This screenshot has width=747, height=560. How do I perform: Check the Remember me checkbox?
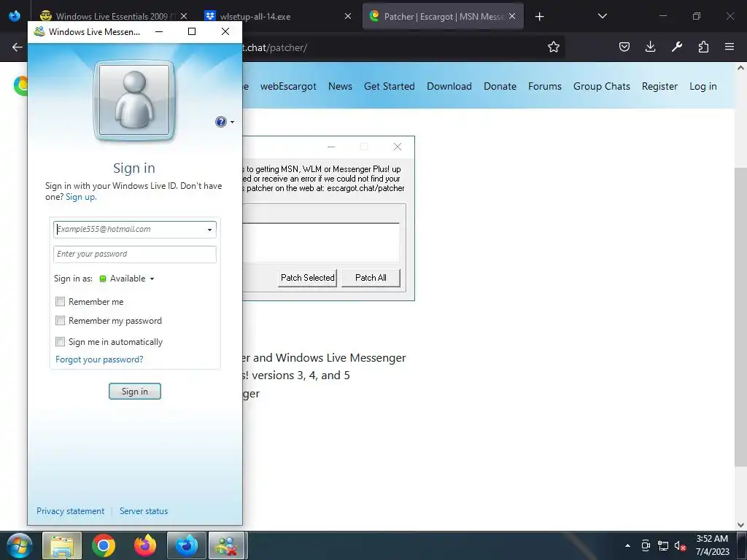tap(60, 301)
